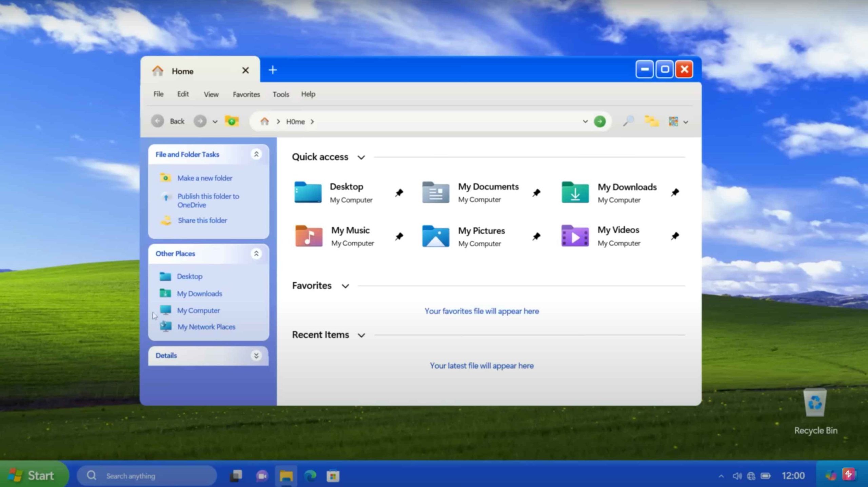Screen dimensions: 868x487
Task: Open the Tools menu
Action: 281,94
